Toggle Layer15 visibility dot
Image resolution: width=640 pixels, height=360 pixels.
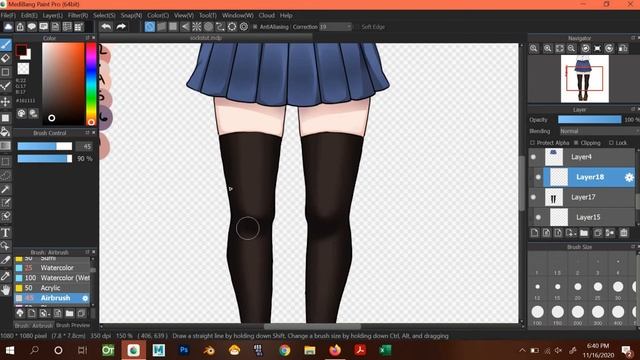pyautogui.click(x=538, y=217)
